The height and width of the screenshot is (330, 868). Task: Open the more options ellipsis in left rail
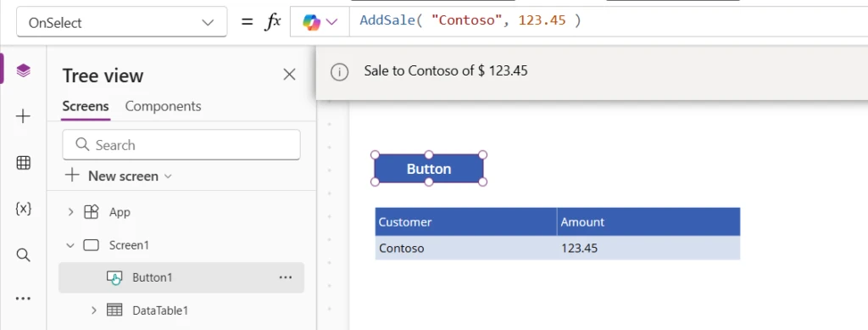coord(23,299)
